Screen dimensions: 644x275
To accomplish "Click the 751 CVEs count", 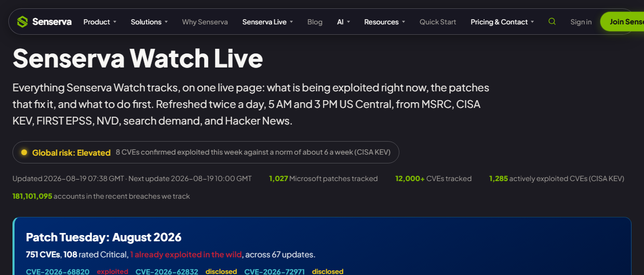I will point(43,254).
